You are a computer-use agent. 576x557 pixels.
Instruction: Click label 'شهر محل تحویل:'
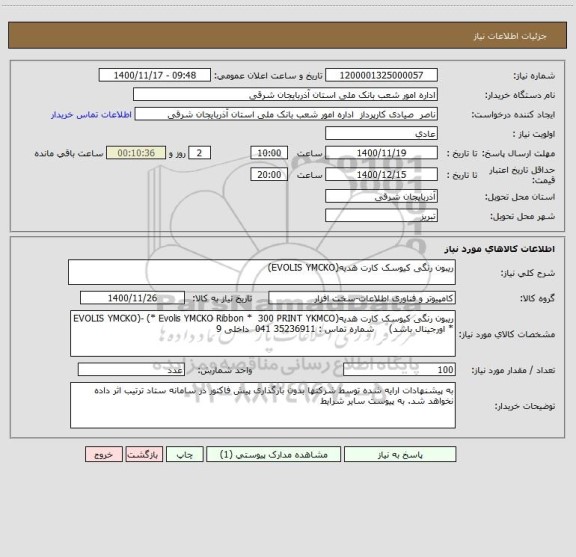(x=522, y=216)
